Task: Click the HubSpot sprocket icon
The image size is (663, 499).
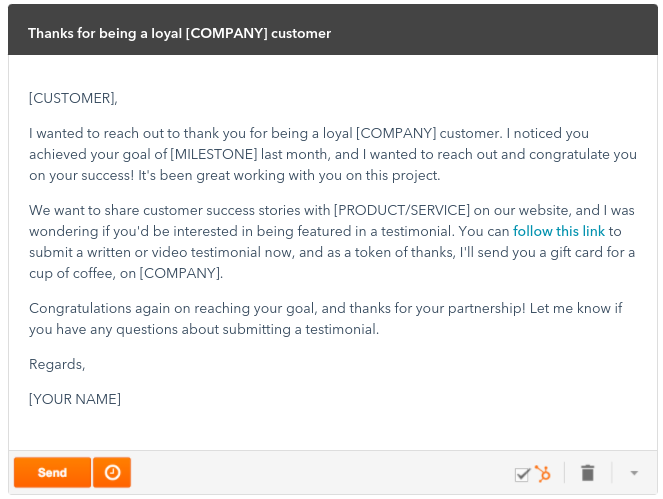Action: [x=543, y=474]
